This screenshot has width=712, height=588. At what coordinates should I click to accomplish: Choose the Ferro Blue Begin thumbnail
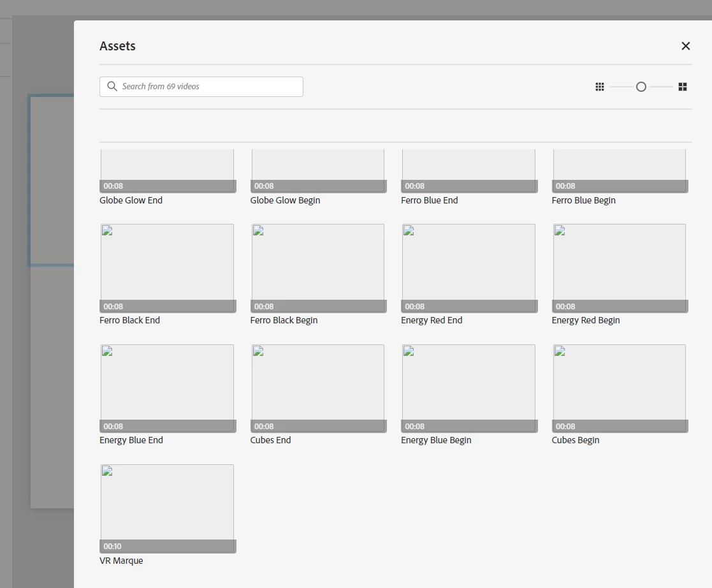pos(620,170)
